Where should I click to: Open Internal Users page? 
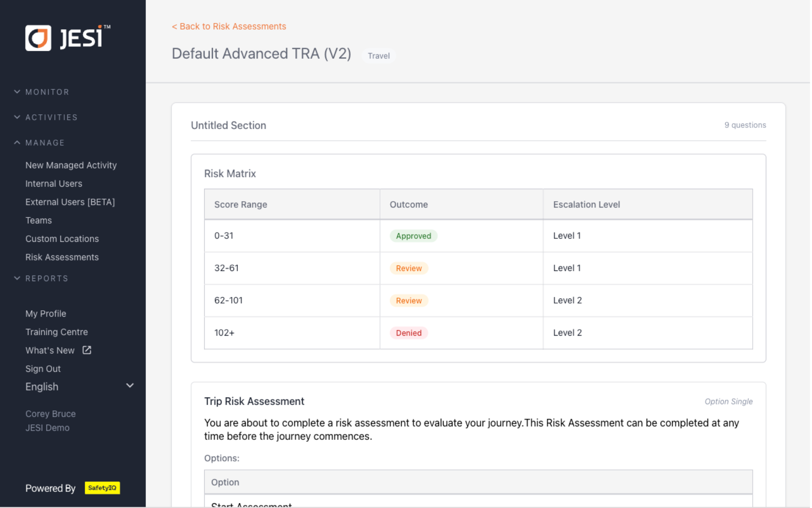point(54,184)
